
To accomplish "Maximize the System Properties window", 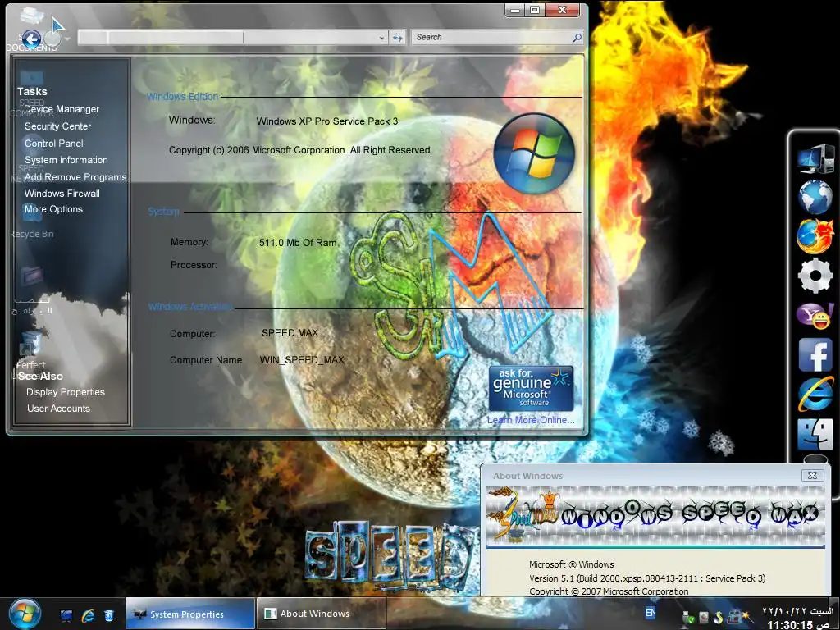I will tap(535, 10).
